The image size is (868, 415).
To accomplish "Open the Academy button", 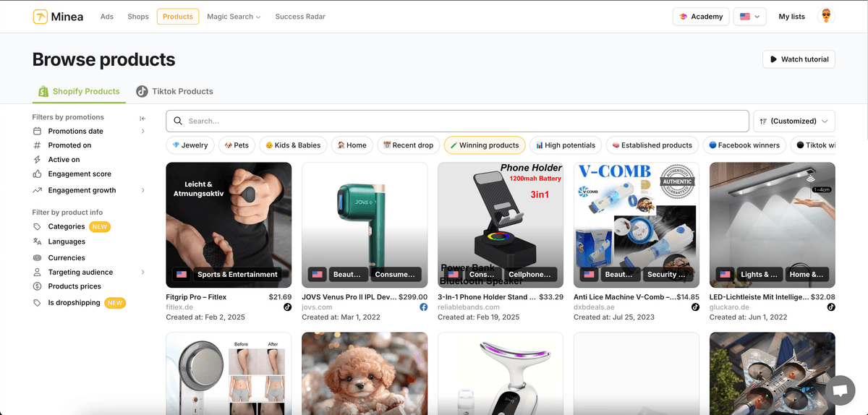I will pyautogui.click(x=701, y=17).
